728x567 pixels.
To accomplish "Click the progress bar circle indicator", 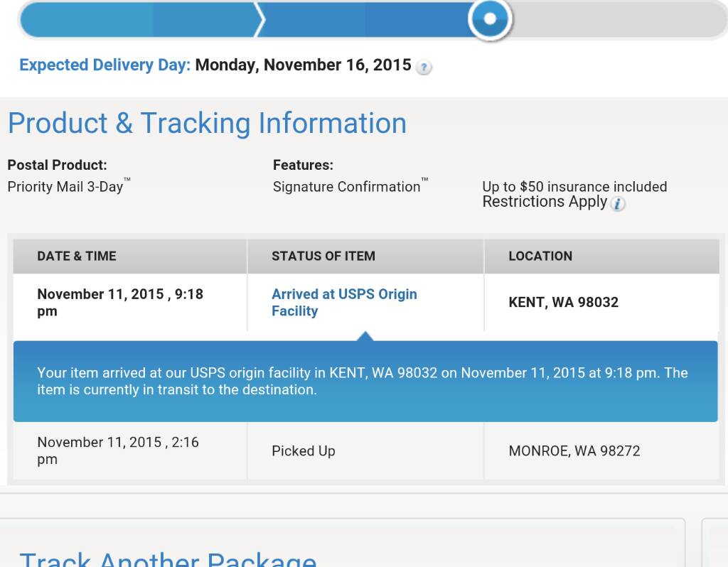I will [x=490, y=18].
